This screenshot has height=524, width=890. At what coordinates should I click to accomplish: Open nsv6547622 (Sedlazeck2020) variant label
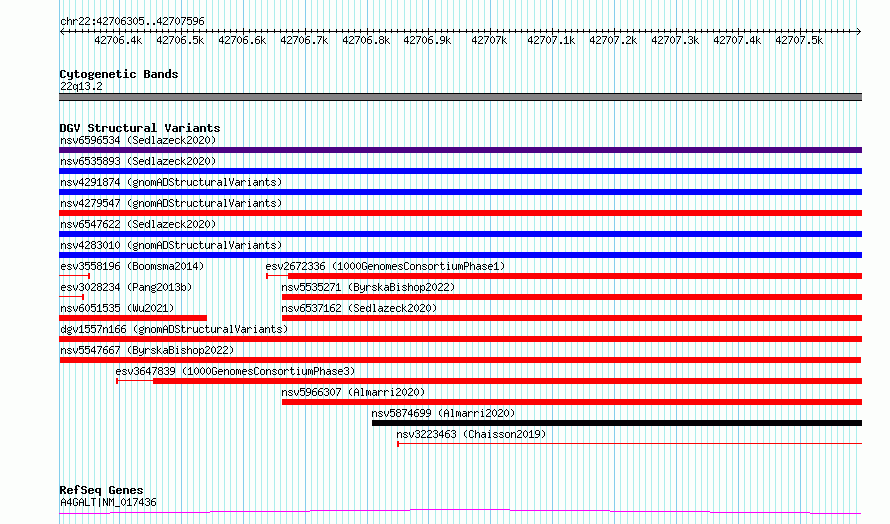pos(138,224)
